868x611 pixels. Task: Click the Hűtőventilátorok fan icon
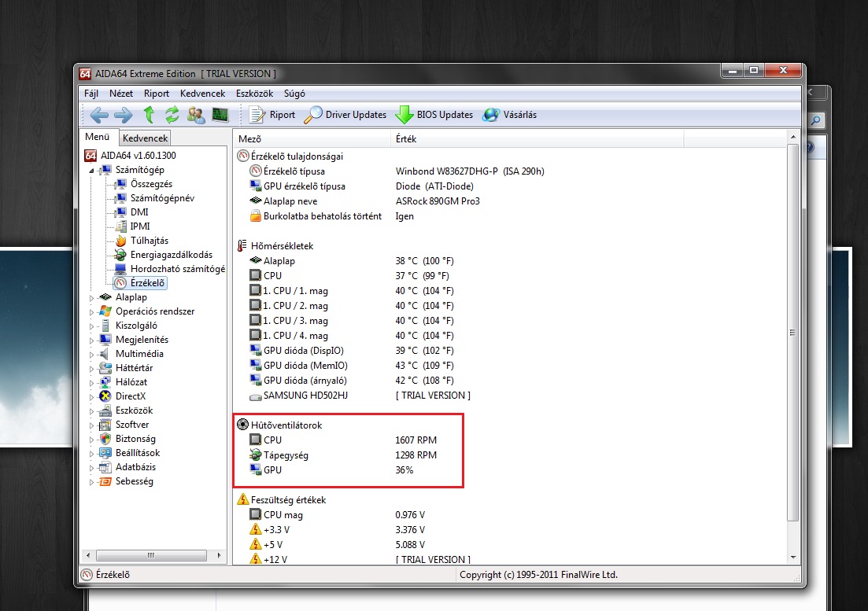242,425
